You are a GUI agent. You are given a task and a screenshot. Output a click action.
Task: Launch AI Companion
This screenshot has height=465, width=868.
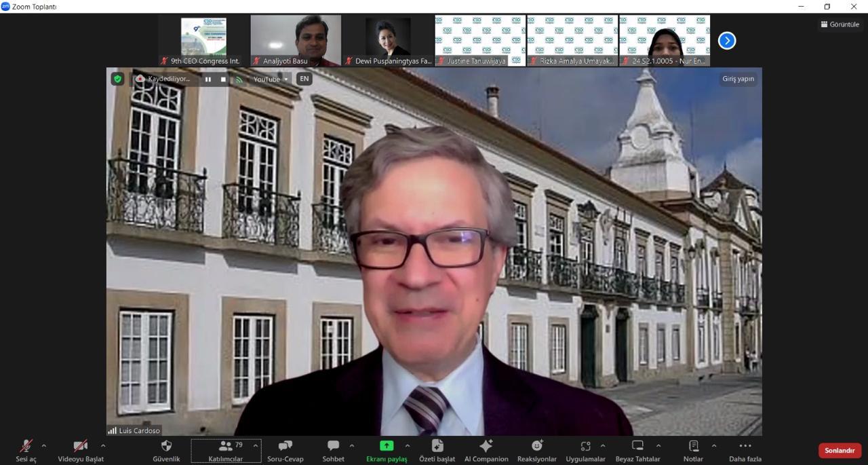(486, 446)
